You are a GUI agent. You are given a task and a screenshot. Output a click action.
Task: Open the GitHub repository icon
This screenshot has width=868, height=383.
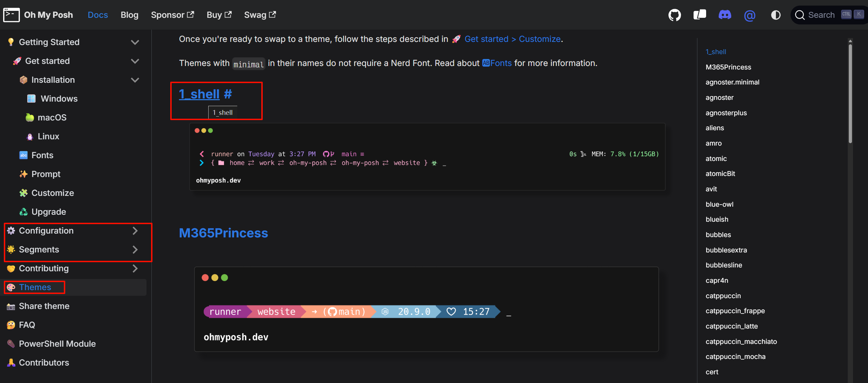point(674,15)
